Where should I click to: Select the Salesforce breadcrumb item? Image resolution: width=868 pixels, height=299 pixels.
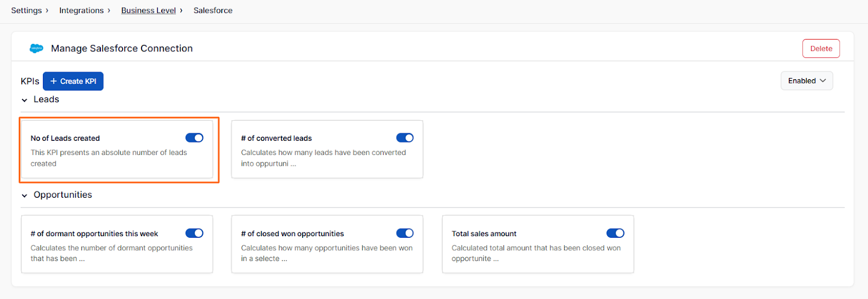[213, 10]
